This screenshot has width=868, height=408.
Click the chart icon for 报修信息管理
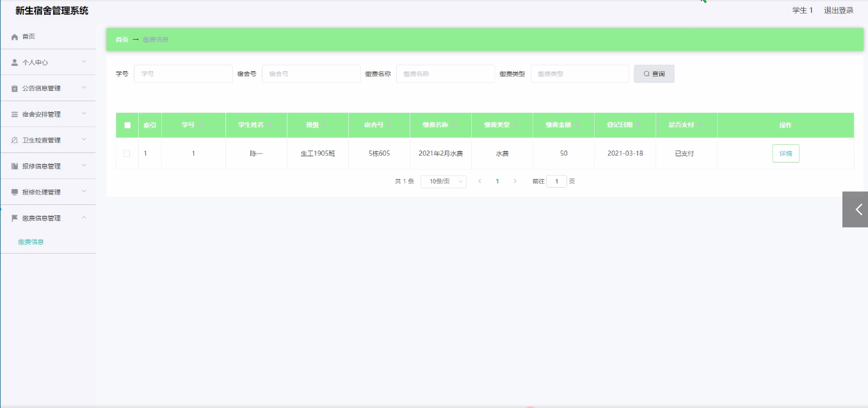(15, 167)
